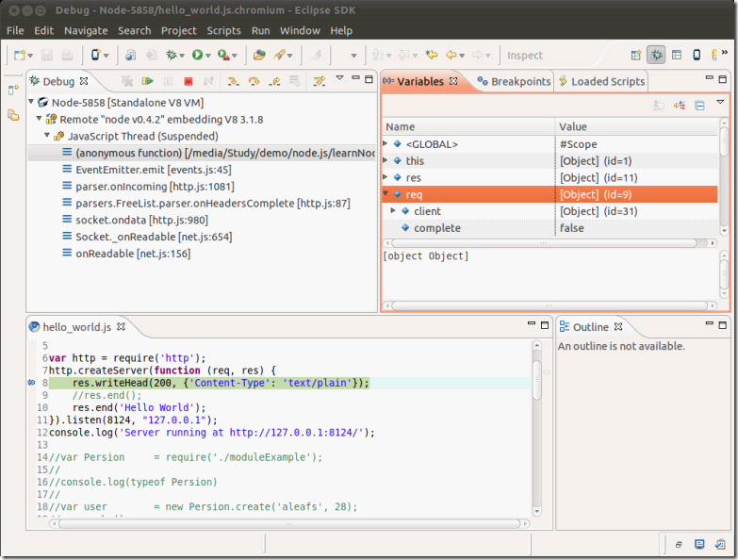Expand the <GLOBAL> variable node

(385, 144)
